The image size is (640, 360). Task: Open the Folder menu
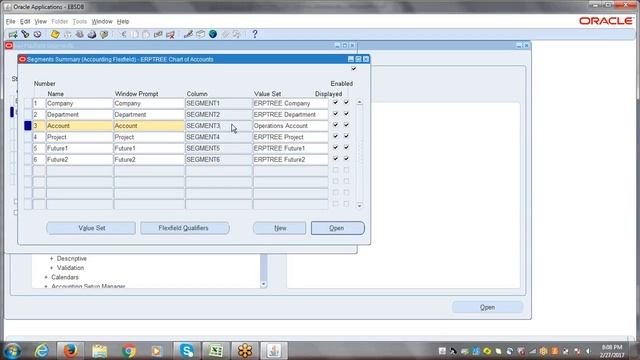click(60, 22)
